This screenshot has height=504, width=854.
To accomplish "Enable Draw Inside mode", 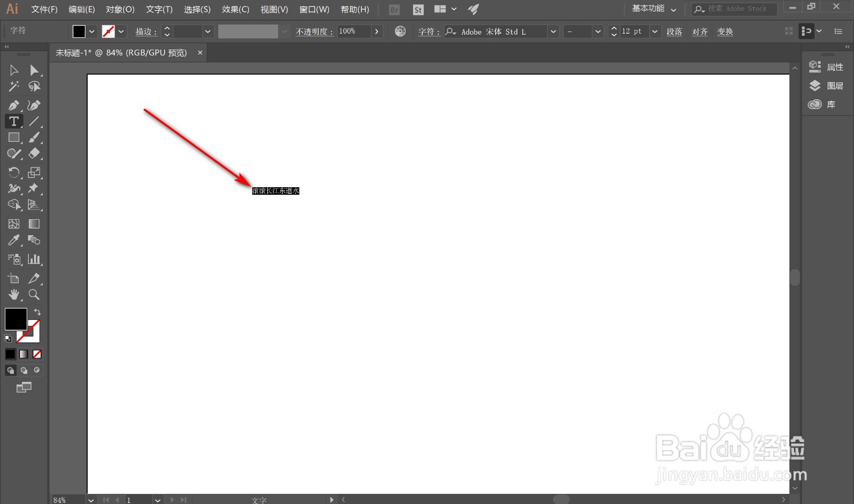I will click(x=37, y=370).
